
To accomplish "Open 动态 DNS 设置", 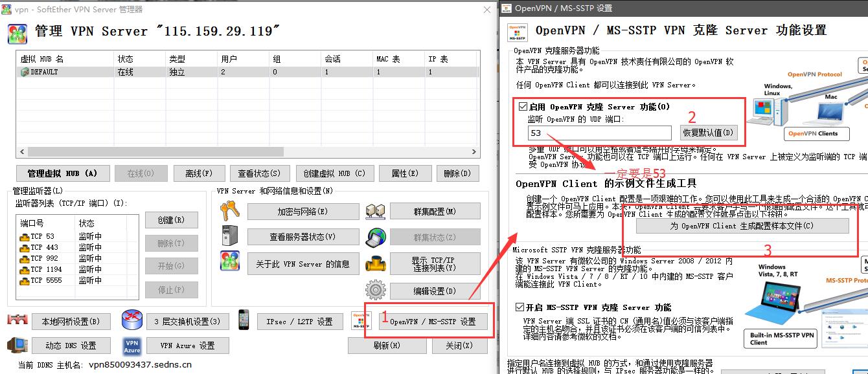I will (x=71, y=346).
